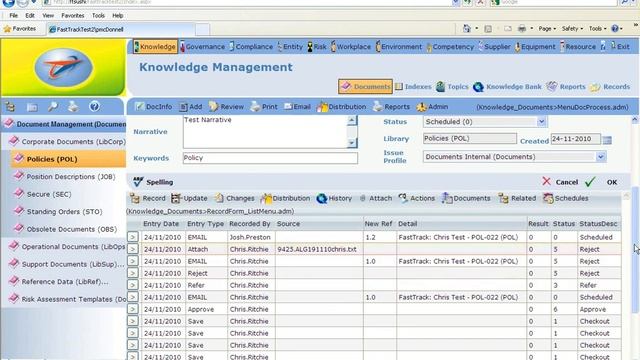
Task: Click in the Keywords field
Action: point(270,158)
